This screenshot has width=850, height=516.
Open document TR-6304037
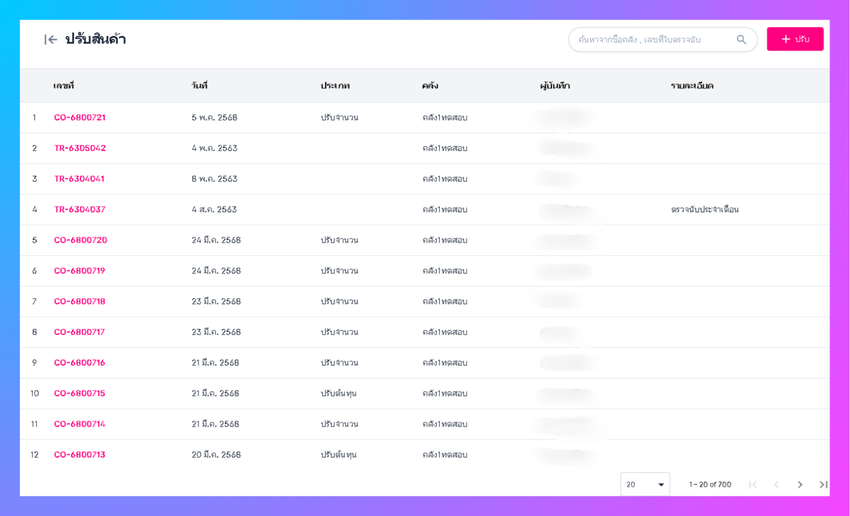point(80,209)
